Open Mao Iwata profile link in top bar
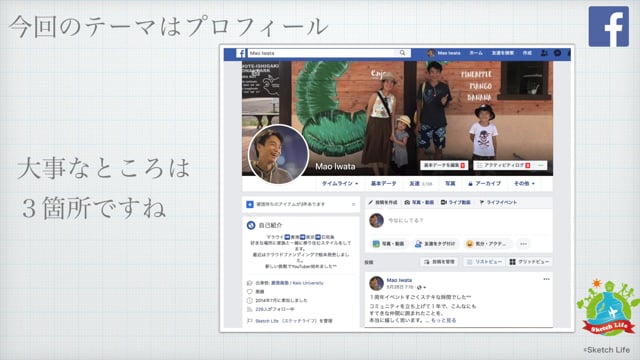The height and width of the screenshot is (360, 640). 444,53
